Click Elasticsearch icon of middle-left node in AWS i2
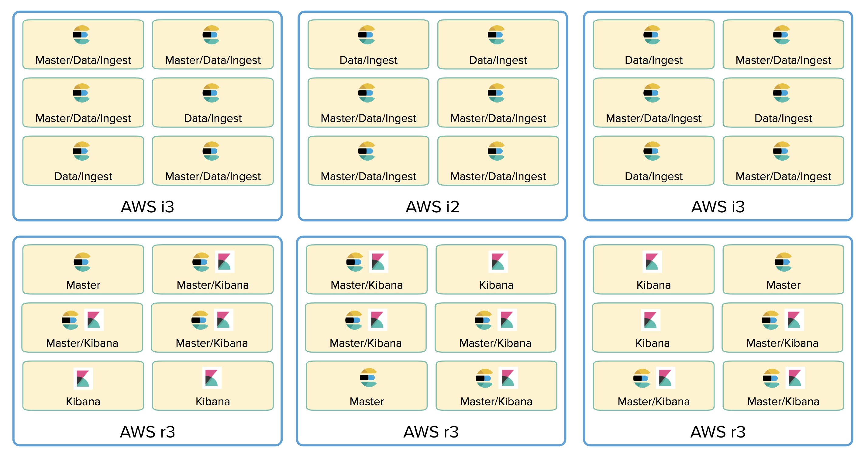 pyautogui.click(x=367, y=93)
